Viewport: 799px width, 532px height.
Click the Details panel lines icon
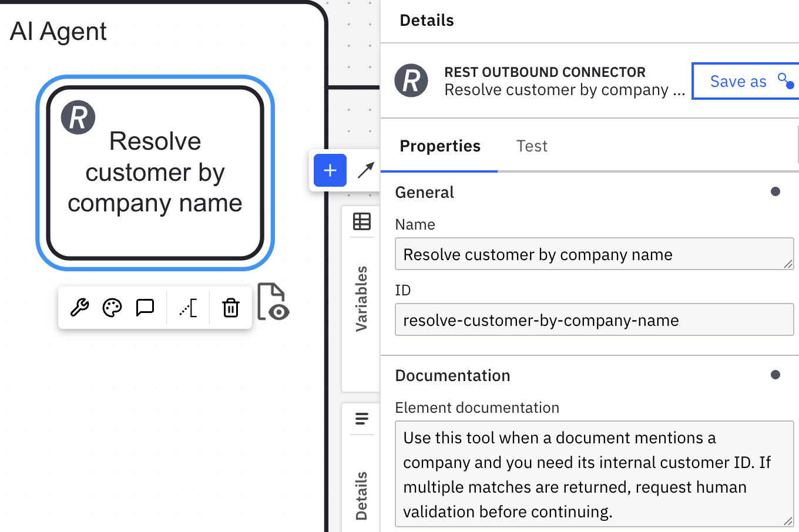[362, 419]
